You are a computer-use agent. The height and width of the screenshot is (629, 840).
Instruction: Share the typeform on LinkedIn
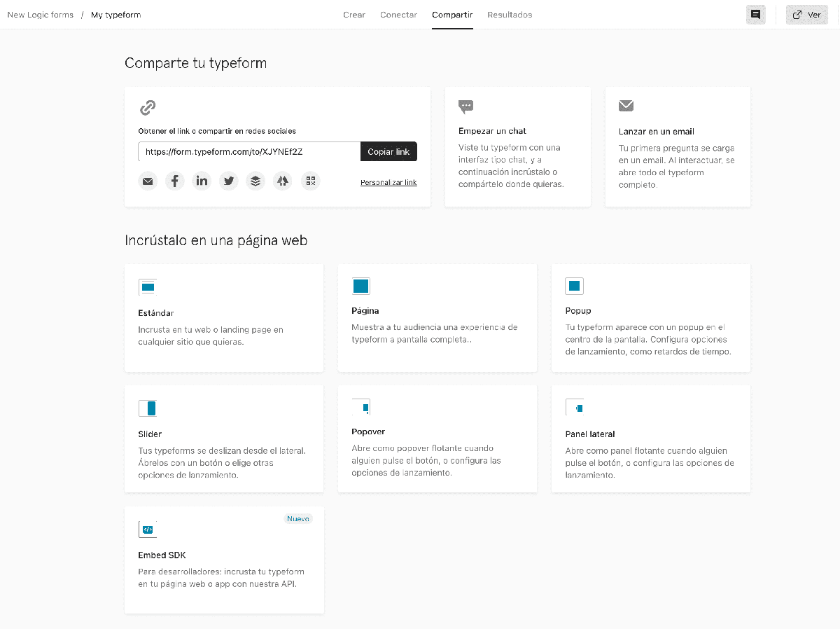pos(202,181)
